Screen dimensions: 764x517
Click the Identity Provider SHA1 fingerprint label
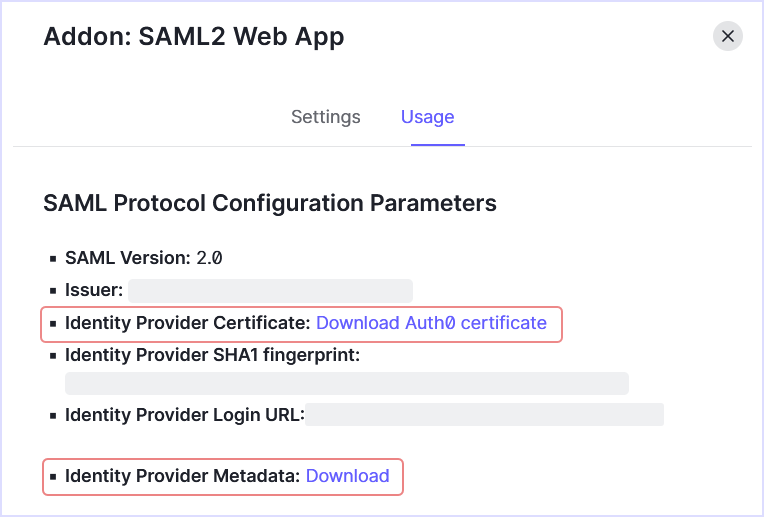coord(212,354)
